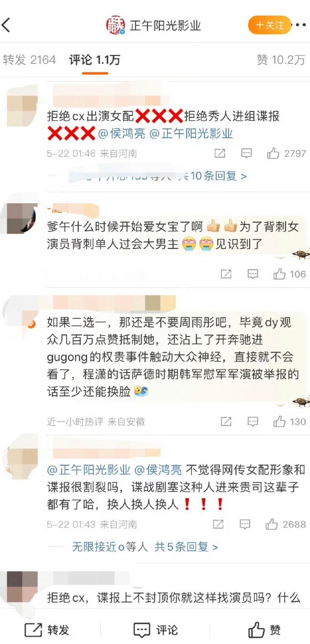Tap the bottom 转发 repost button

tap(47, 630)
